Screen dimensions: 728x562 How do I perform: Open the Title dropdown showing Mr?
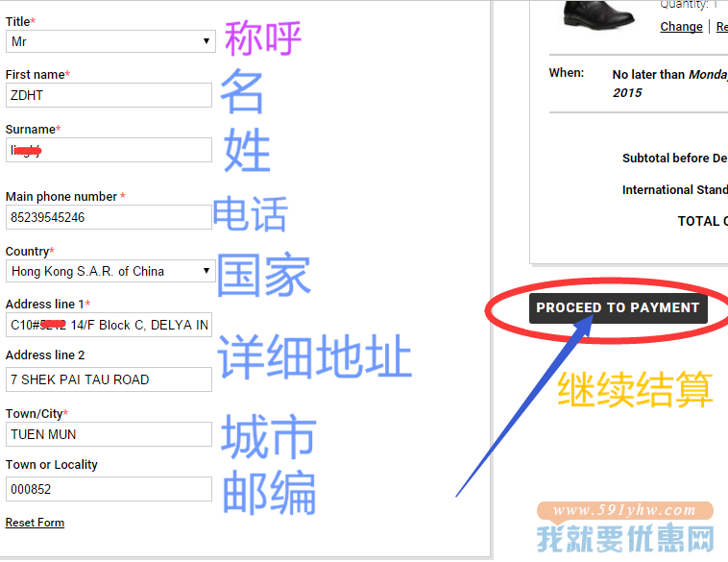coord(110,41)
